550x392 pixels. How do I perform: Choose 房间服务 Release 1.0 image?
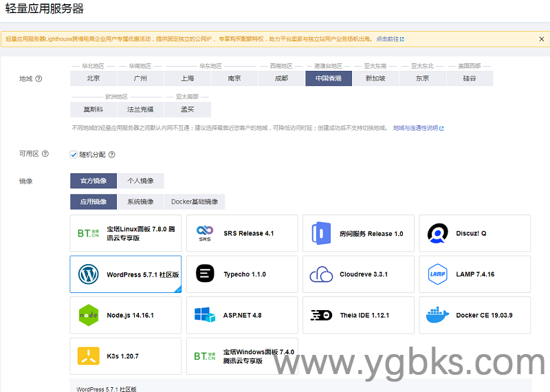358,233
